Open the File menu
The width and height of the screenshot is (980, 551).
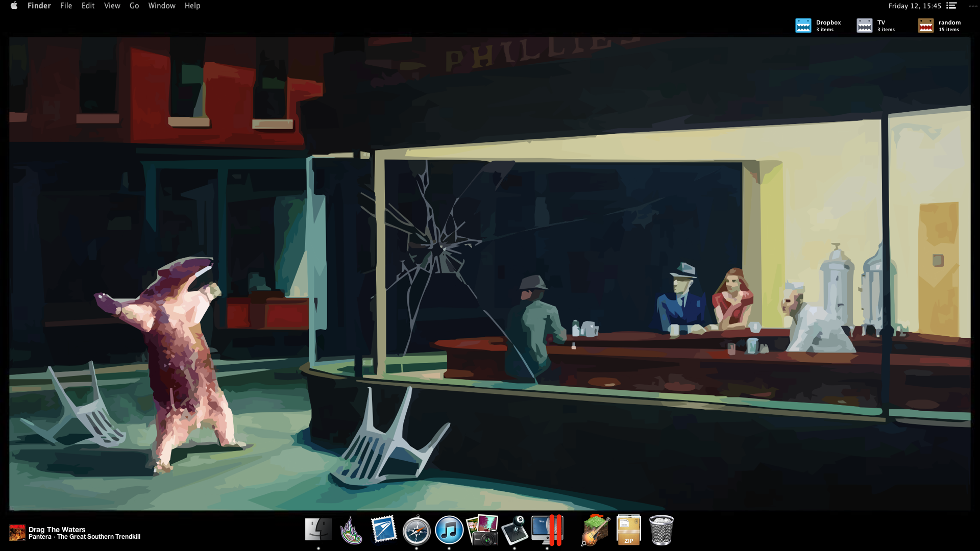(x=66, y=6)
